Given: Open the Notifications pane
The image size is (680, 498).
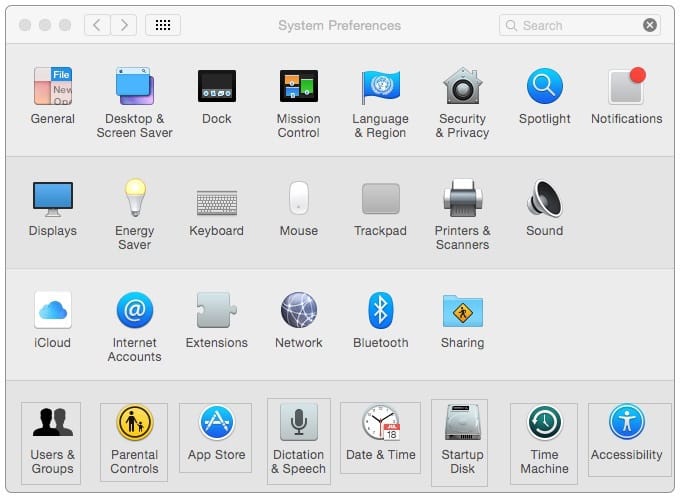Looking at the screenshot, I should coord(626,87).
